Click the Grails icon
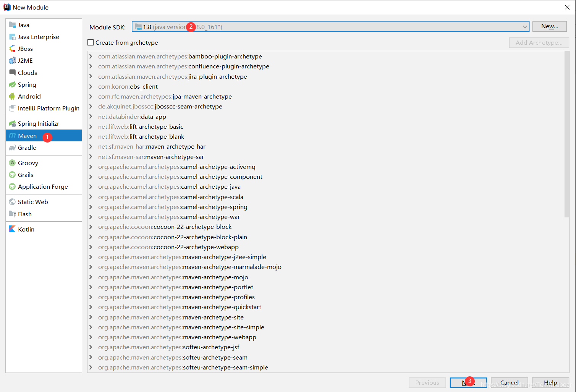 [12, 175]
